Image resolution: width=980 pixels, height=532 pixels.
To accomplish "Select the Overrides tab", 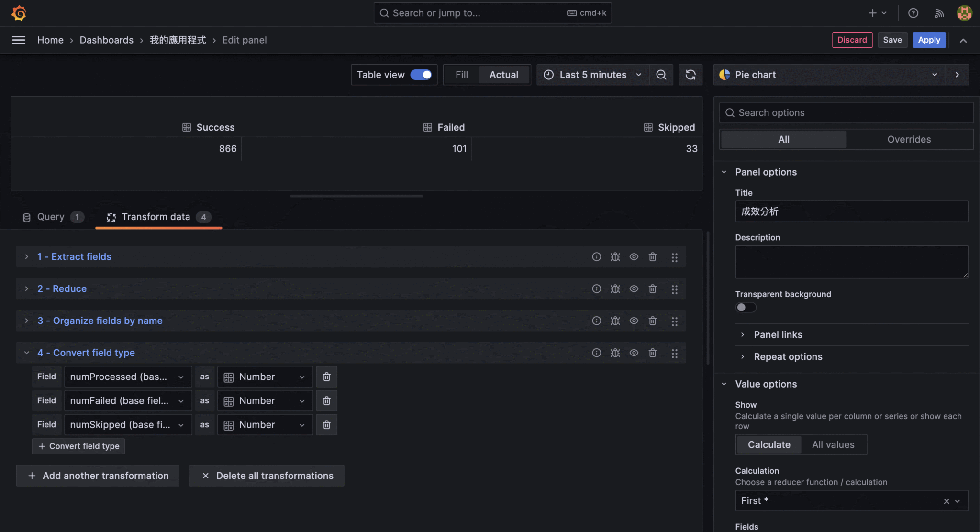I will 909,139.
